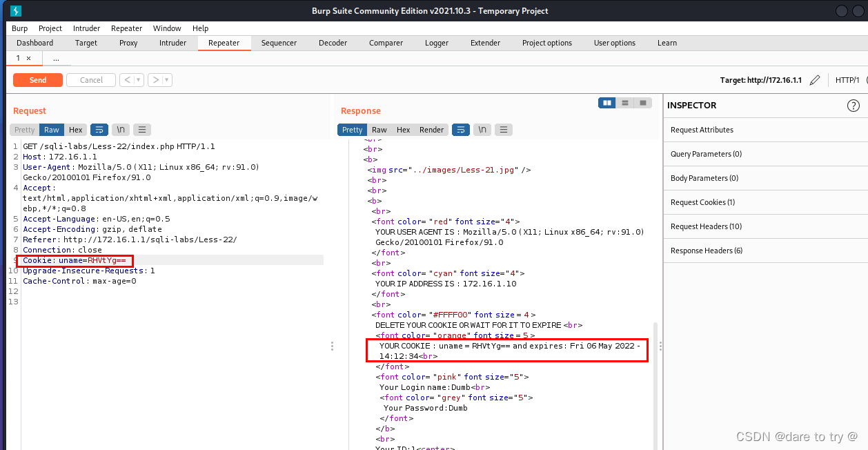Open the Window menu

(x=167, y=28)
